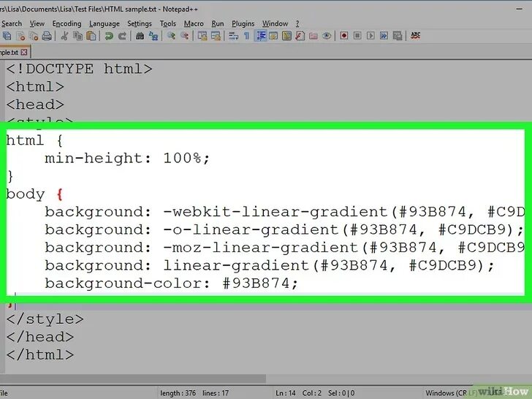Open the Document Map icon
The height and width of the screenshot is (399, 532).
pos(286,36)
